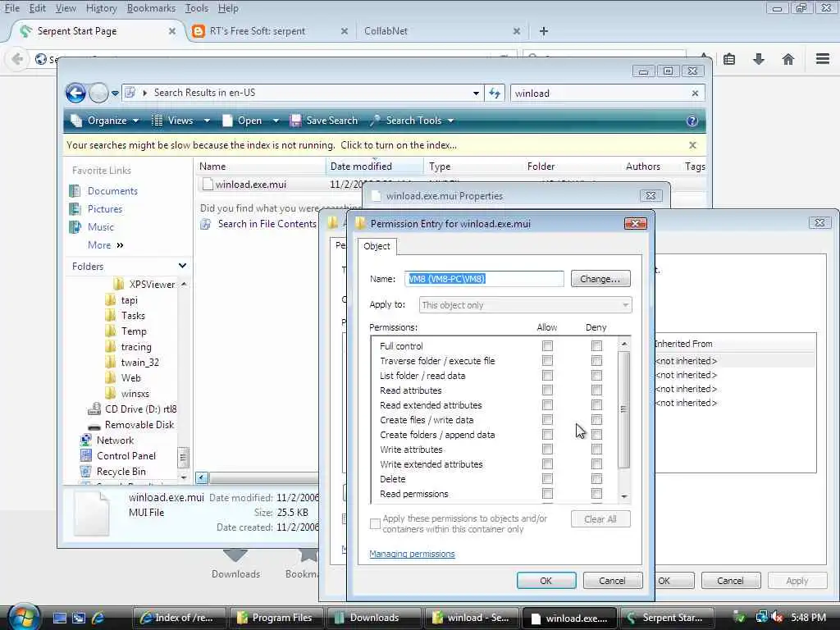
Task: Click the Change... button
Action: pyautogui.click(x=600, y=279)
